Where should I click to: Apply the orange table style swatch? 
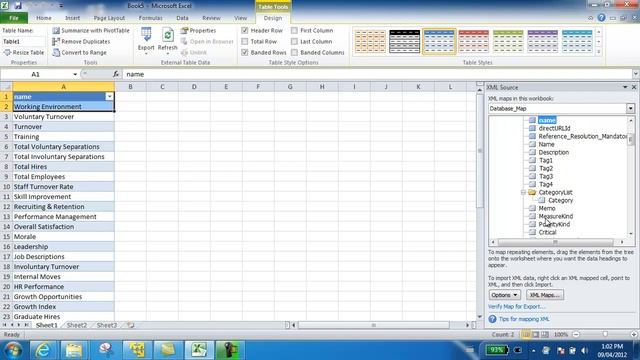coord(370,42)
